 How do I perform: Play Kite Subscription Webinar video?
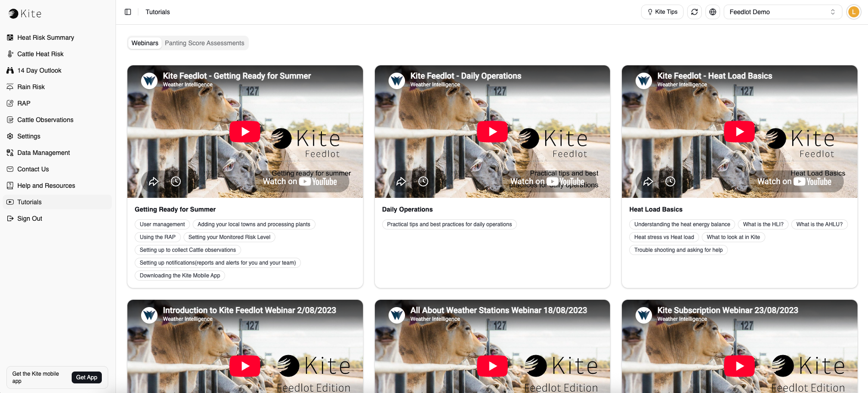740,366
